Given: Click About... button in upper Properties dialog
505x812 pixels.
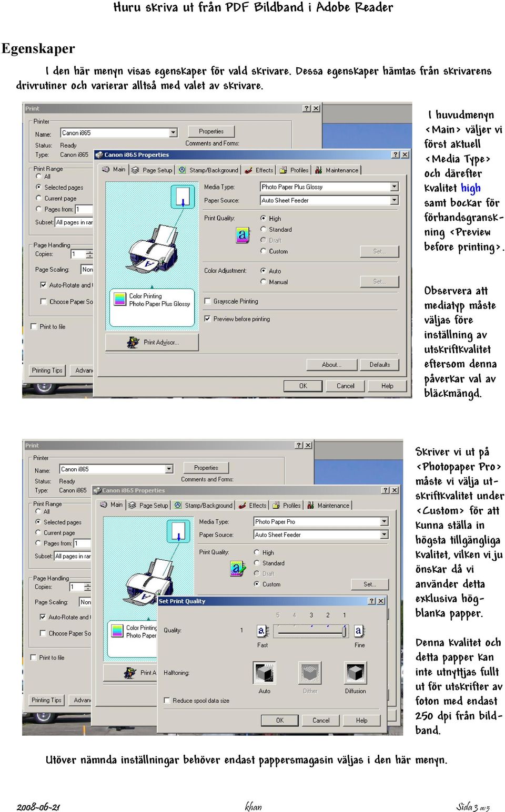Looking at the screenshot, I should 332,364.
